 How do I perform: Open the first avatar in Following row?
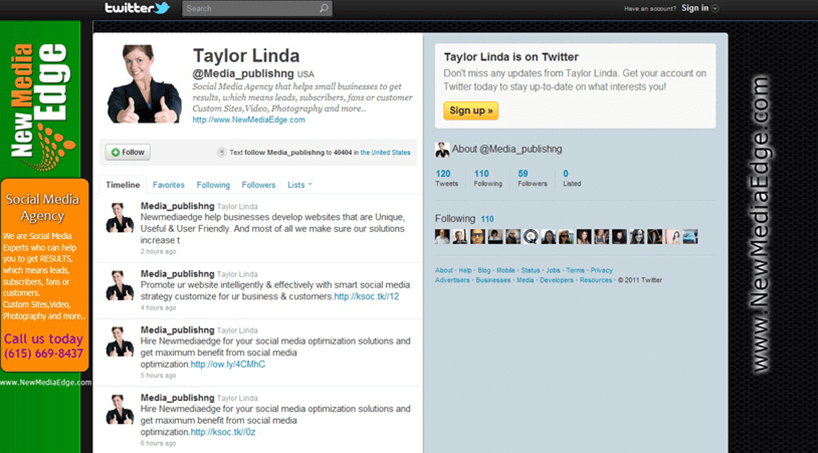pos(442,236)
